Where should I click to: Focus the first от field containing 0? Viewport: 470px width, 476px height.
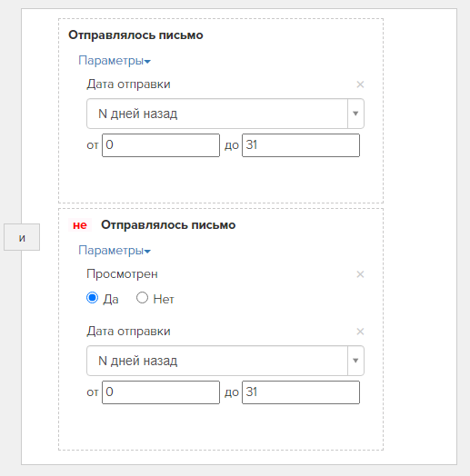pos(161,145)
